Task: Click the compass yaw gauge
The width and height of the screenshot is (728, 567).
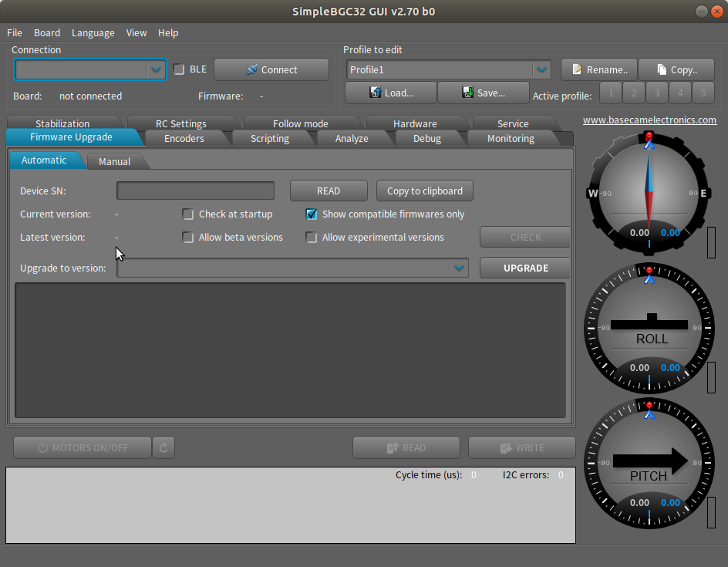Action: [649, 193]
